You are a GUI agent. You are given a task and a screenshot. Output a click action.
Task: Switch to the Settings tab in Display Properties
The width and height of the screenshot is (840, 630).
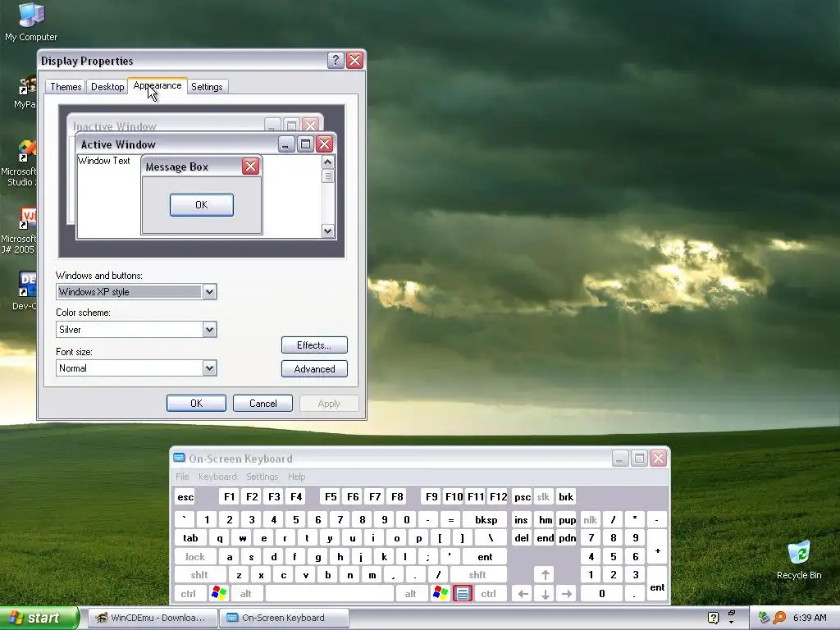click(207, 87)
